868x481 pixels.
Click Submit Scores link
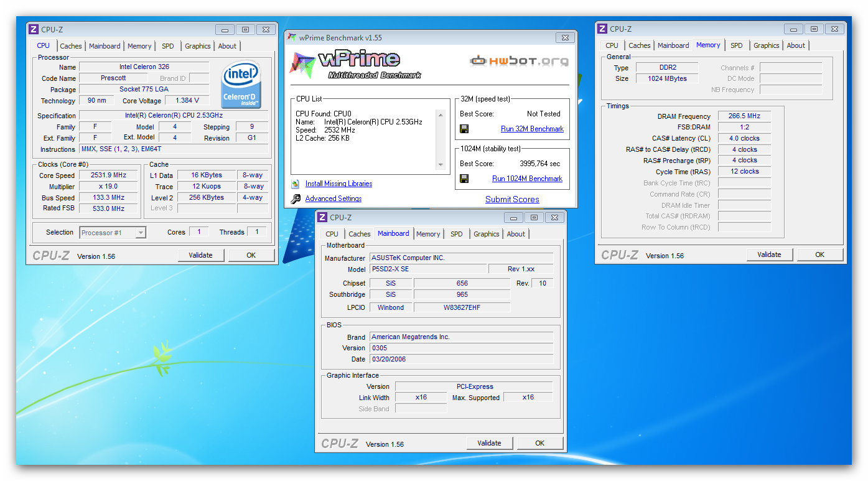click(512, 199)
